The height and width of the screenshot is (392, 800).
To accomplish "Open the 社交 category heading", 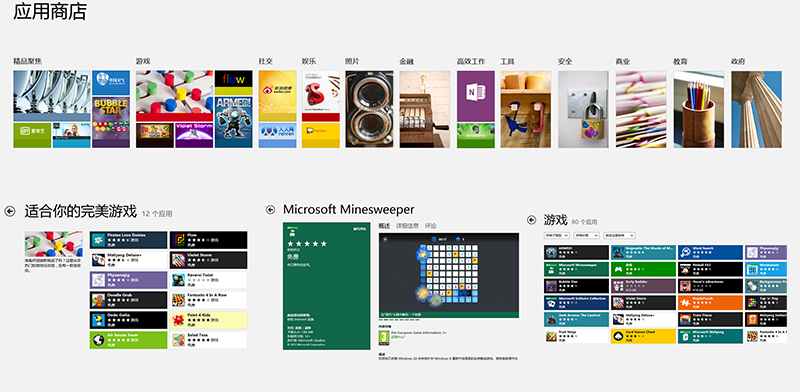I will 266,61.
